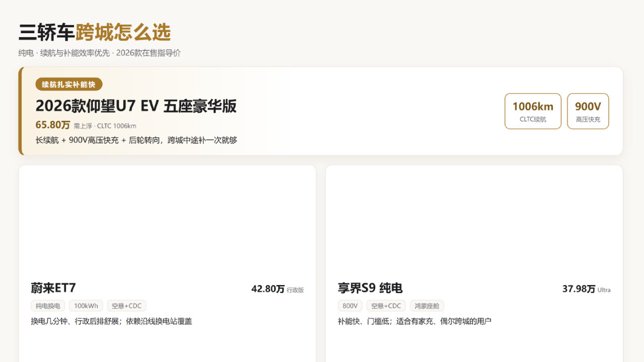Click the 长续航 + 900V高压快充 description
644x362 pixels.
coord(136,140)
